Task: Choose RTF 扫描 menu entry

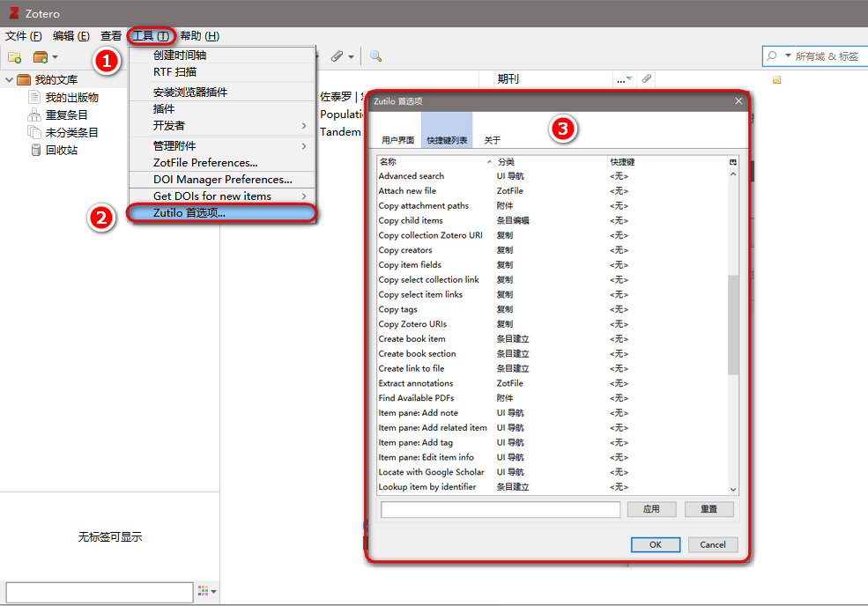Action: (222, 72)
